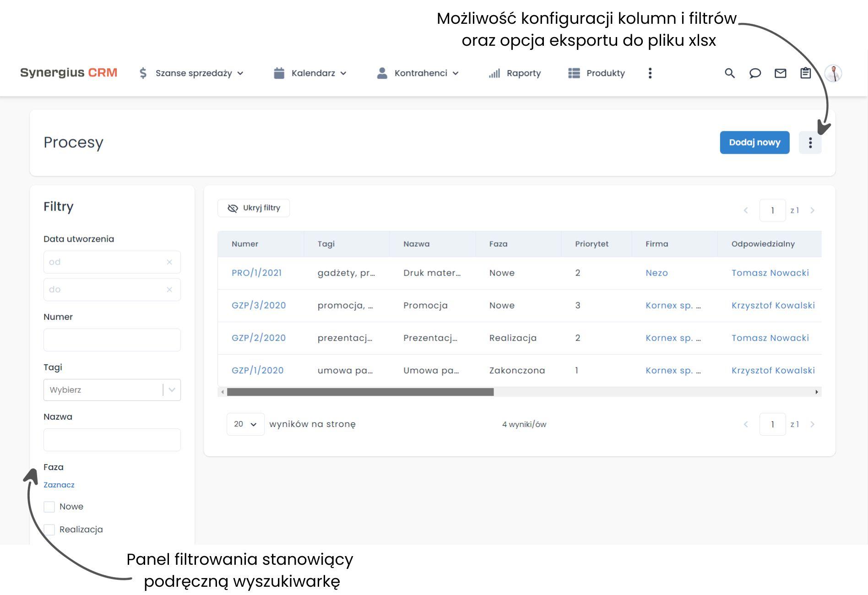Open the more menu dots after Produkty
Viewport: 868px width, 595px height.
pos(650,73)
